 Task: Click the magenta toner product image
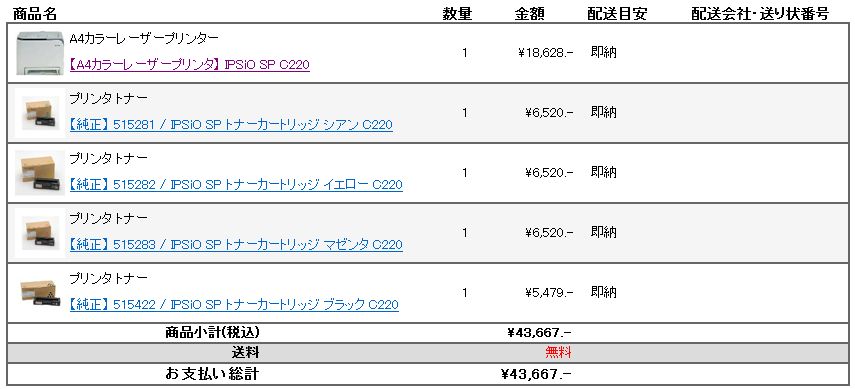click(x=40, y=232)
